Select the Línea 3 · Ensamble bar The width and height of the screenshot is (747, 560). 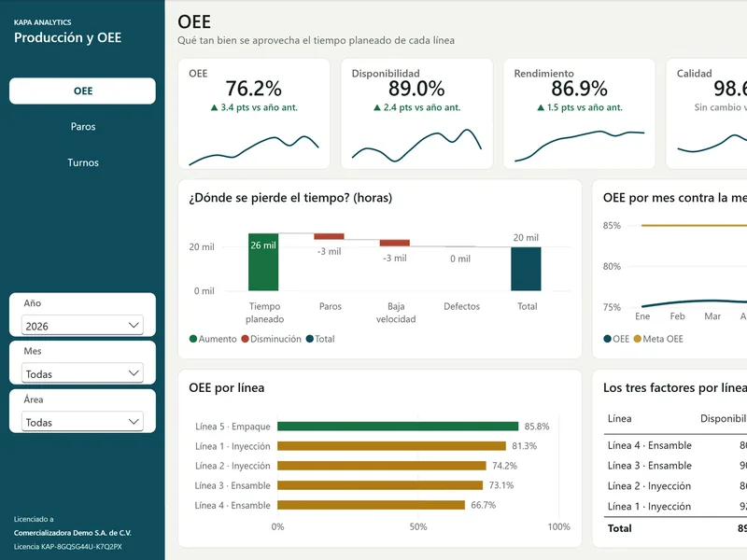(380, 485)
